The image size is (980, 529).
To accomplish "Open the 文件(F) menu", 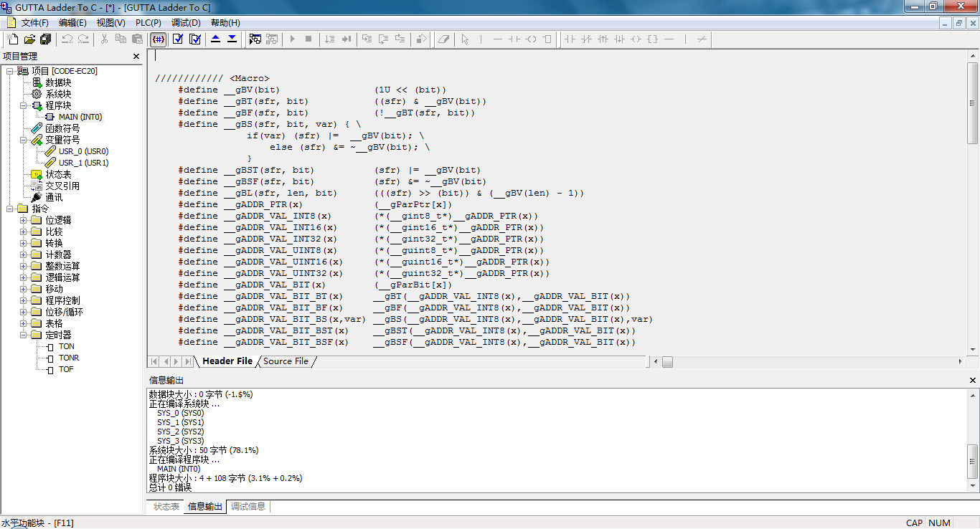I will point(34,23).
